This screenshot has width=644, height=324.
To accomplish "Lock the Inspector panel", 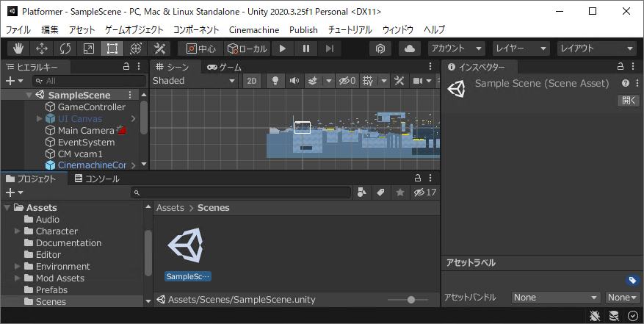I will coord(621,66).
